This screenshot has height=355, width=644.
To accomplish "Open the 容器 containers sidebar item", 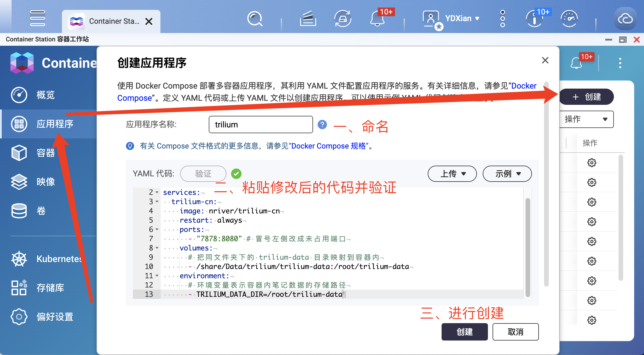I will pos(48,153).
